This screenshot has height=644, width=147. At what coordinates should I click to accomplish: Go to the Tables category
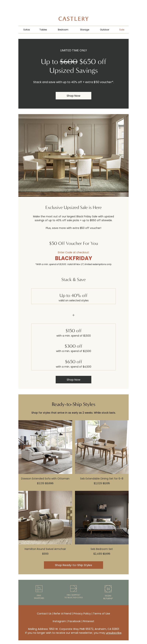(43, 30)
